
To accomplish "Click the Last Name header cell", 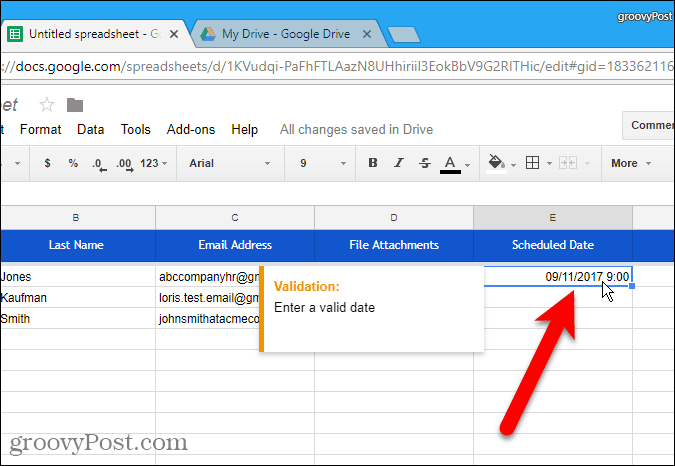I will click(x=78, y=245).
